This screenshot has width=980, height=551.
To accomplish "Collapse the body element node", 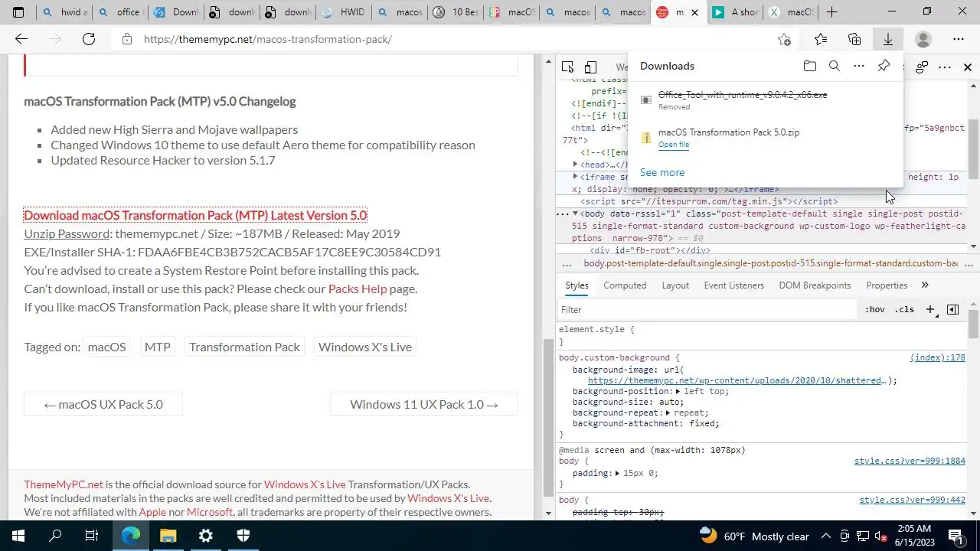I will 576,214.
